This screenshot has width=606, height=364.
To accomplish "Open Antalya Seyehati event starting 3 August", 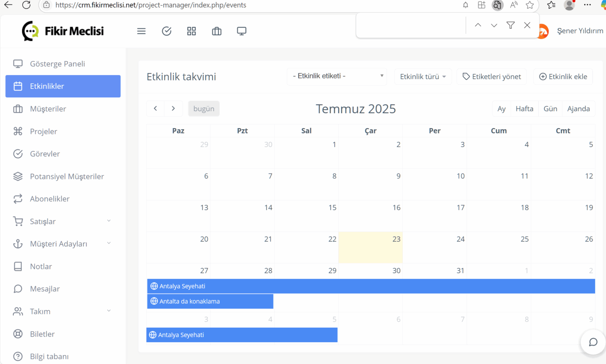I will click(x=242, y=335).
